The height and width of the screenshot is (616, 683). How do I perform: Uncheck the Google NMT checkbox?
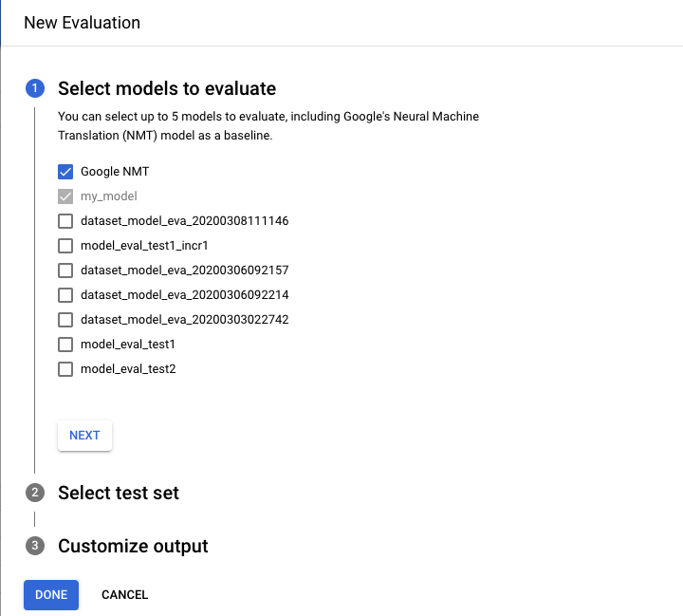[65, 172]
